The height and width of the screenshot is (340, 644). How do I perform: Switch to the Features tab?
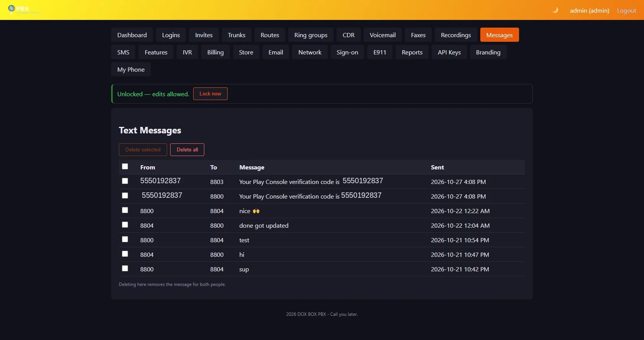[156, 52]
